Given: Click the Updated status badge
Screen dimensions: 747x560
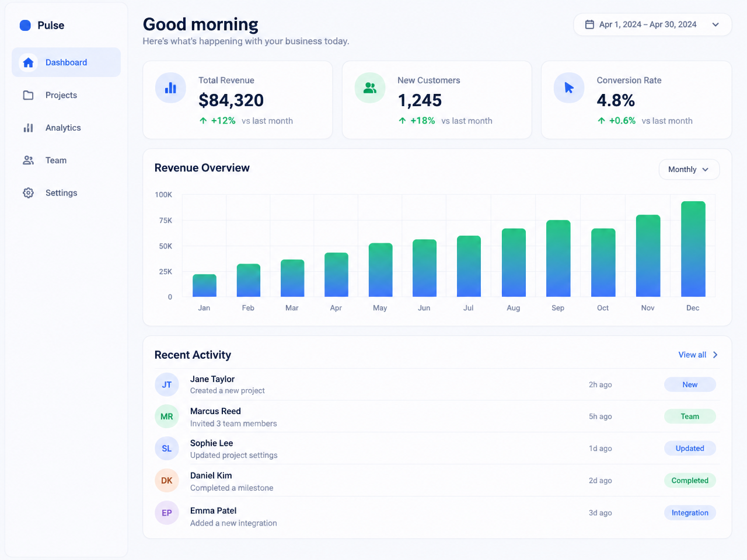Looking at the screenshot, I should (x=690, y=449).
